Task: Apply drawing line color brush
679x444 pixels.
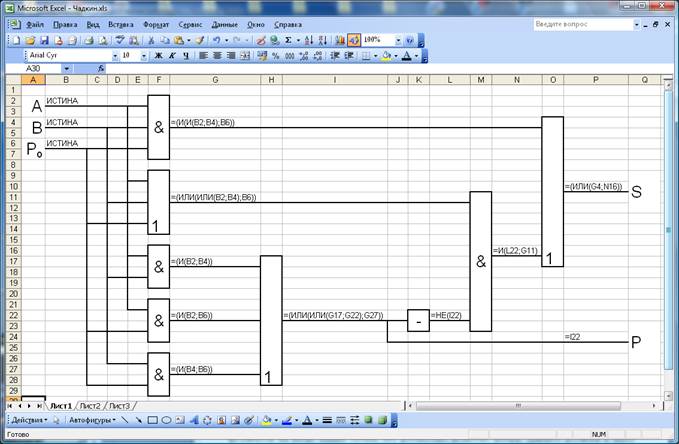Action: click(x=287, y=420)
